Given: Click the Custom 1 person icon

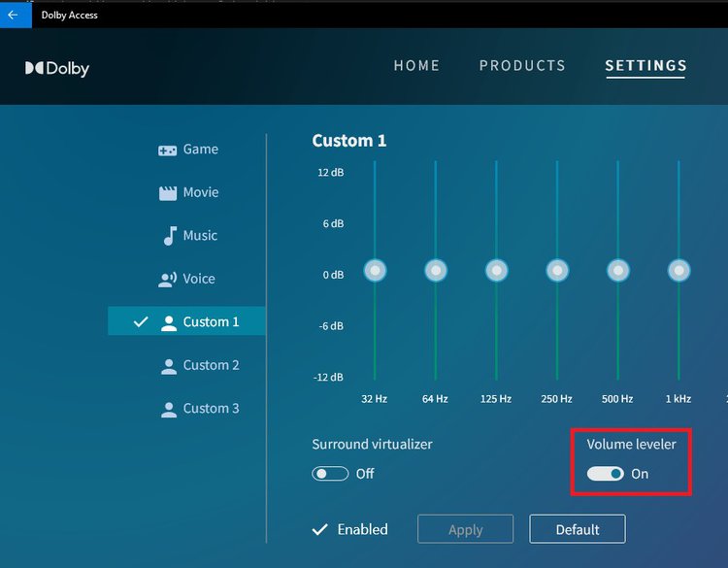Looking at the screenshot, I should click(x=169, y=322).
